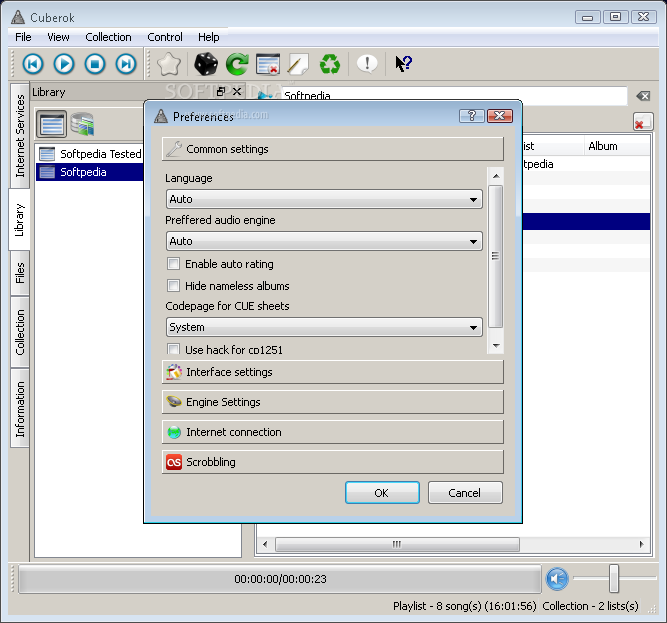Image resolution: width=667 pixels, height=623 pixels.
Task: Open the Preffered audio engine dropdown
Action: coord(324,241)
